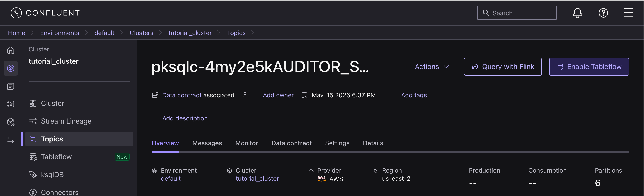Image resolution: width=644 pixels, height=196 pixels.
Task: Open the Data contract tab
Action: tap(291, 143)
